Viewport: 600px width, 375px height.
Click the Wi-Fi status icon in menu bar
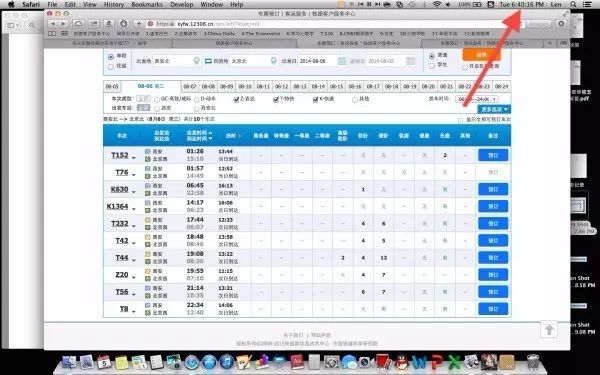pyautogui.click(x=437, y=5)
